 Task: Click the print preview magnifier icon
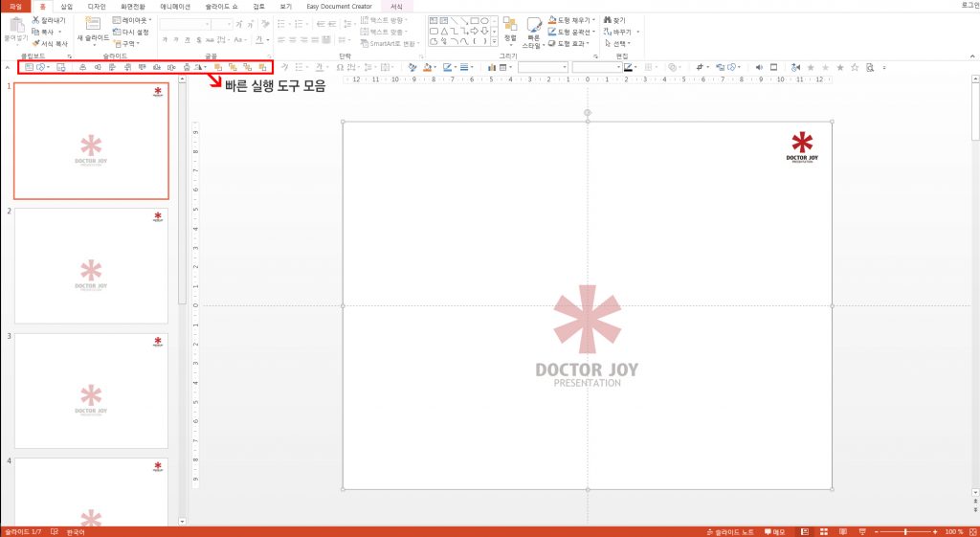point(869,67)
